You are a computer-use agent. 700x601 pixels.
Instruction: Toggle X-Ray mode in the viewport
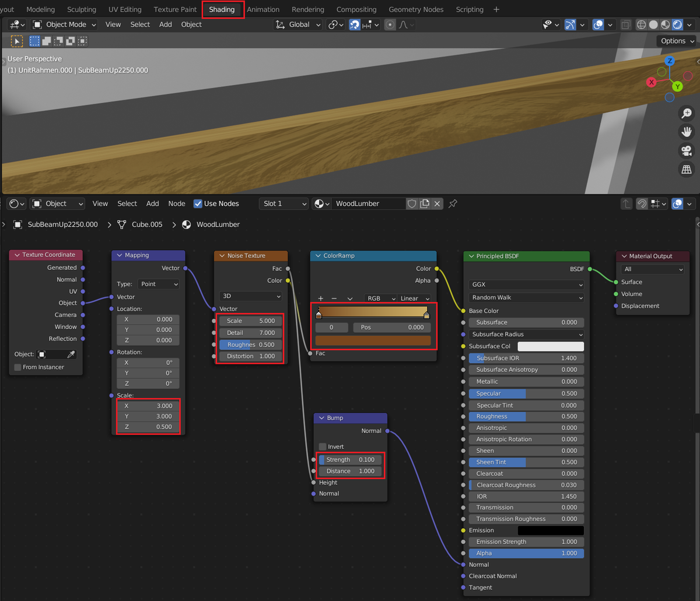coord(626,24)
